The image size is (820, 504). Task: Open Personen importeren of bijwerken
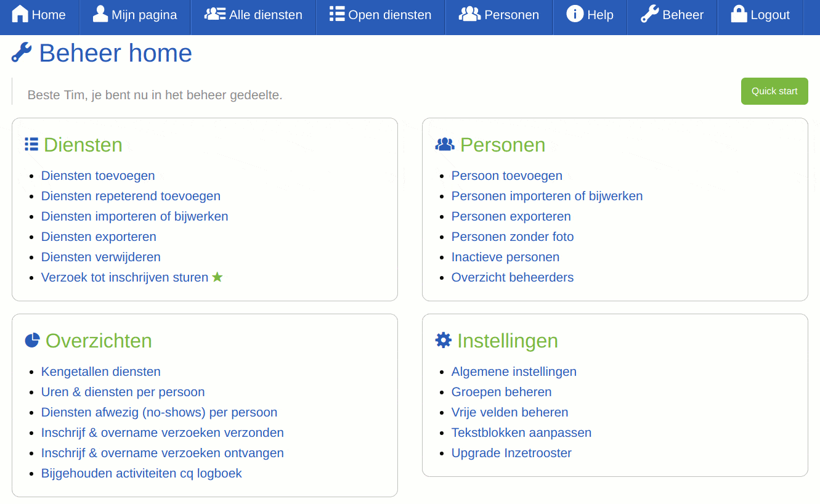coord(547,196)
